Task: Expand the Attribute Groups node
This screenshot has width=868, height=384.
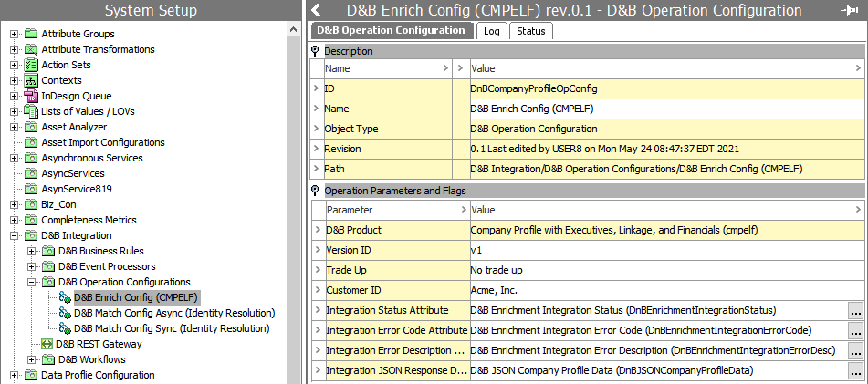Action: [x=15, y=34]
